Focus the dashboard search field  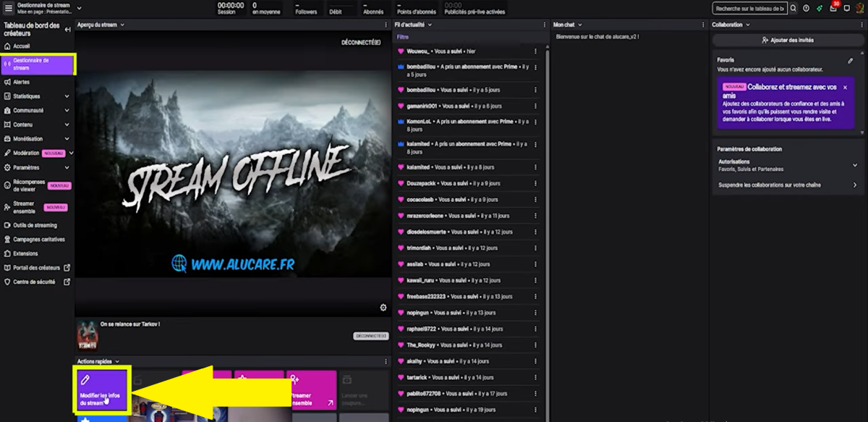(749, 9)
